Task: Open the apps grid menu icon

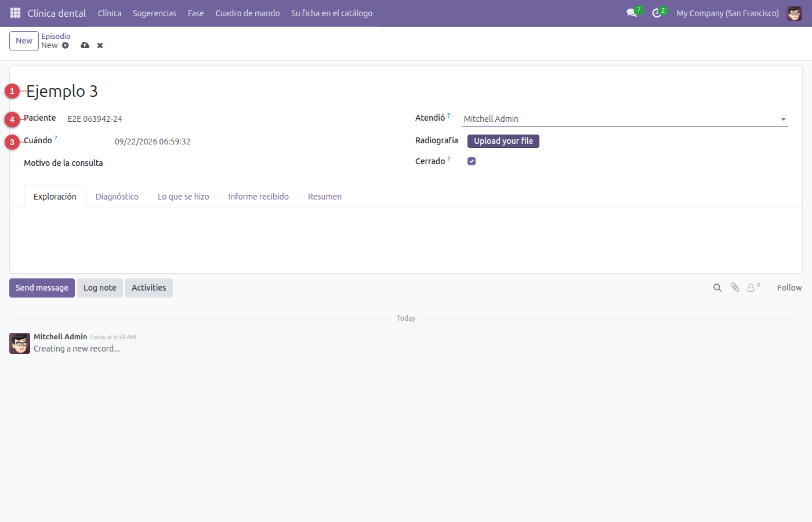Action: coord(16,13)
